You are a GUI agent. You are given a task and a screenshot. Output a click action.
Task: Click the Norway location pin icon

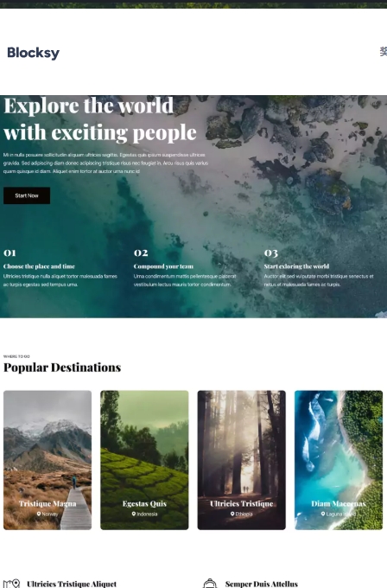tap(39, 514)
